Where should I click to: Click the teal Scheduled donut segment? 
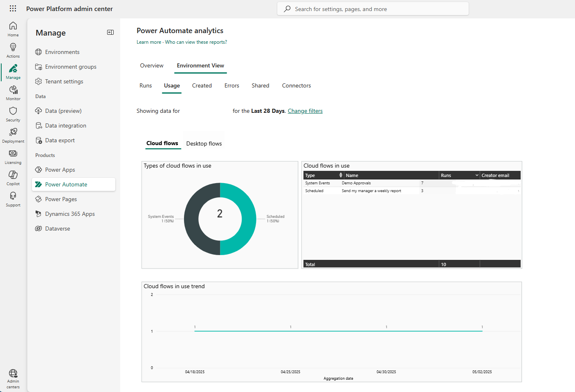[249, 219]
